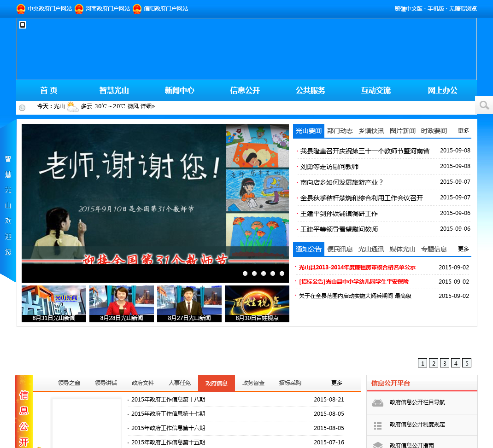493x448 pixels.
Task: Open 网上办公 navigation item
Action: [x=442, y=91]
